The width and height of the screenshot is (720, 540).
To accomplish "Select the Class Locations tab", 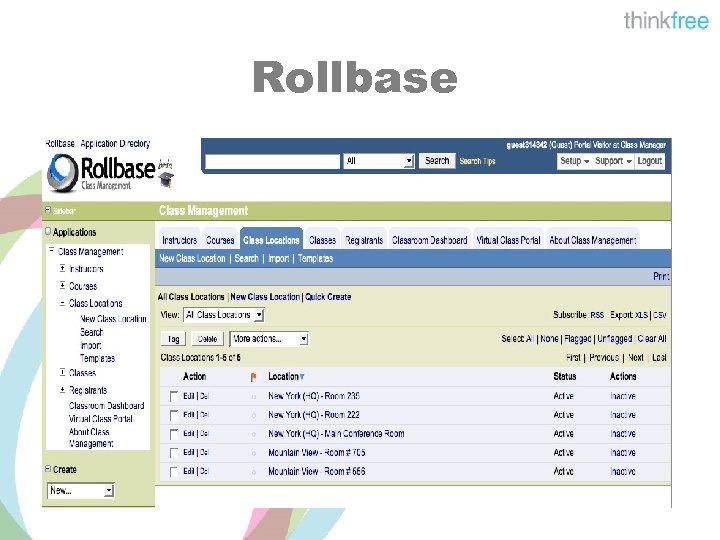I will 271,239.
